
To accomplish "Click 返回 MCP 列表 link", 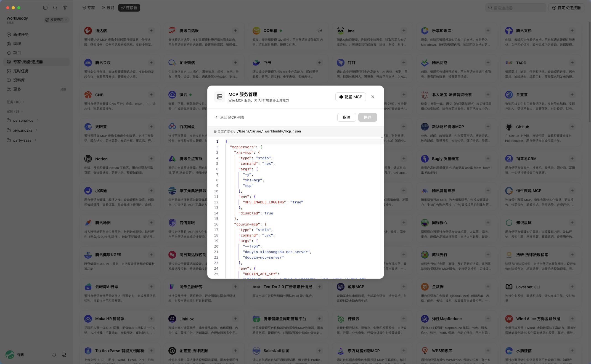I will coord(230,117).
